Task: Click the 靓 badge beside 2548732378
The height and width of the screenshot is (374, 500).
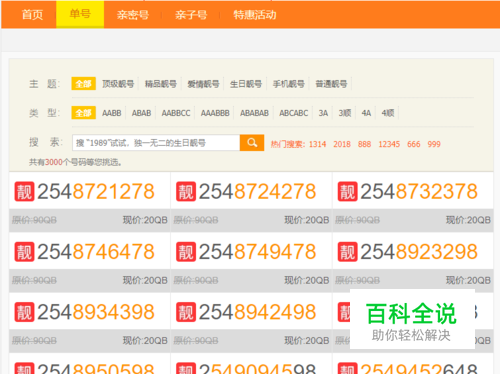Action: click(x=348, y=191)
